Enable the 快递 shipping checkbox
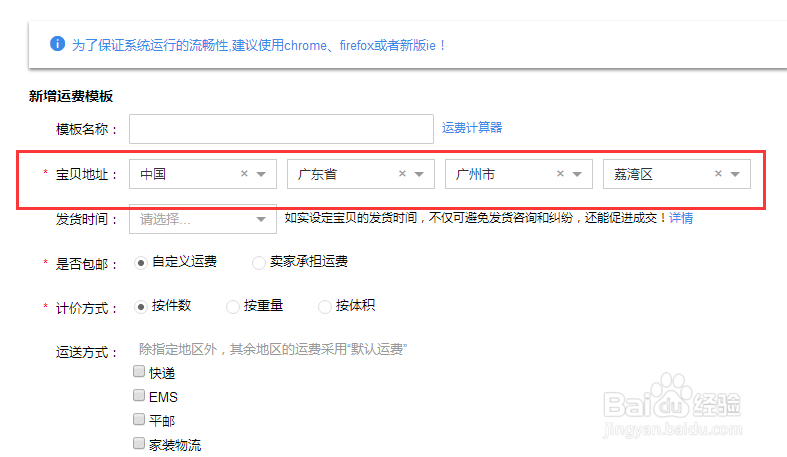 tap(139, 371)
